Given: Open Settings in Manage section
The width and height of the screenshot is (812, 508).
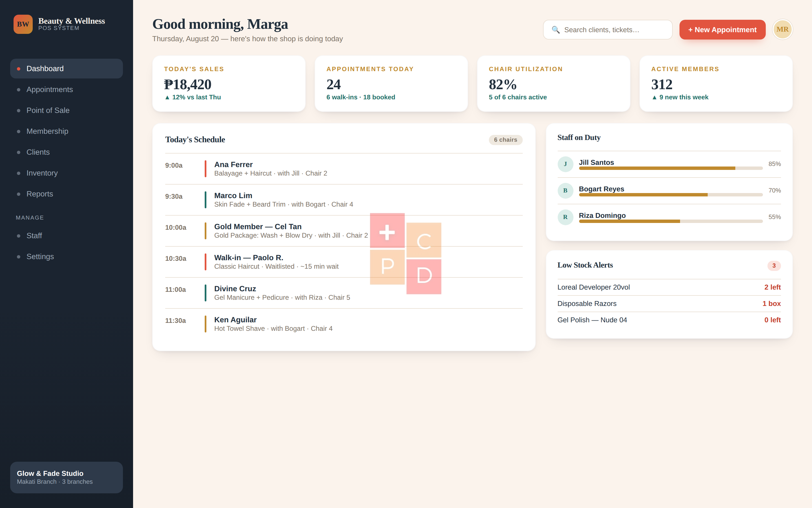Looking at the screenshot, I should (67, 257).
